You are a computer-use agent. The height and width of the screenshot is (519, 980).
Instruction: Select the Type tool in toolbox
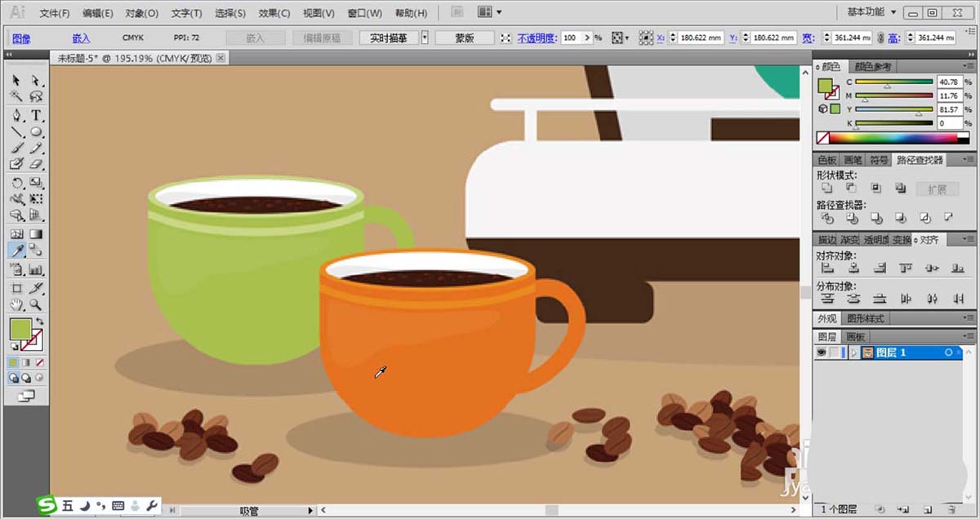pos(37,115)
